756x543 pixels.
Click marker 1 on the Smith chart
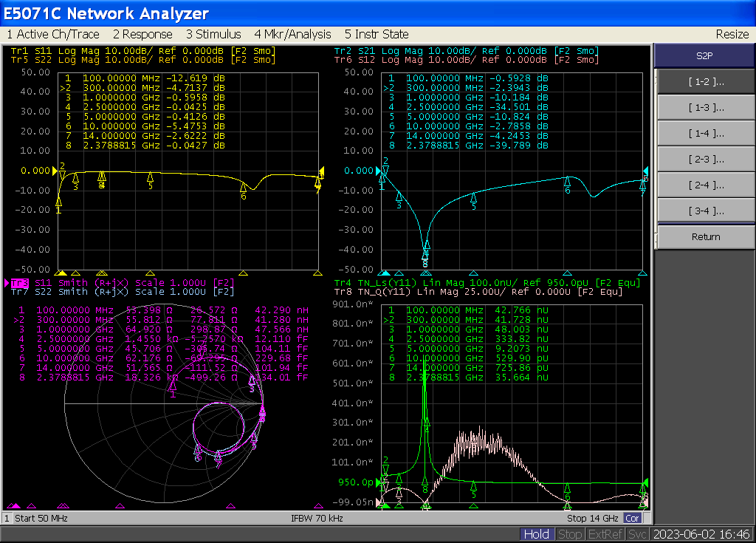(173, 386)
